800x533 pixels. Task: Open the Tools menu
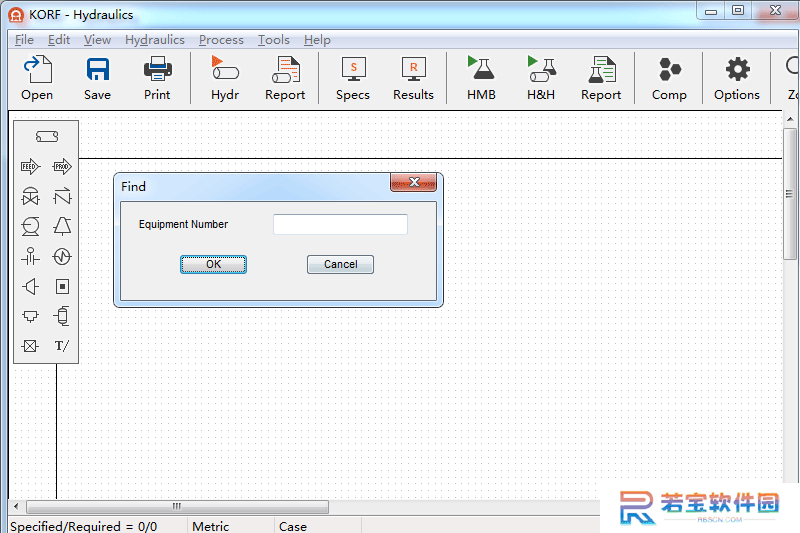[x=274, y=40]
